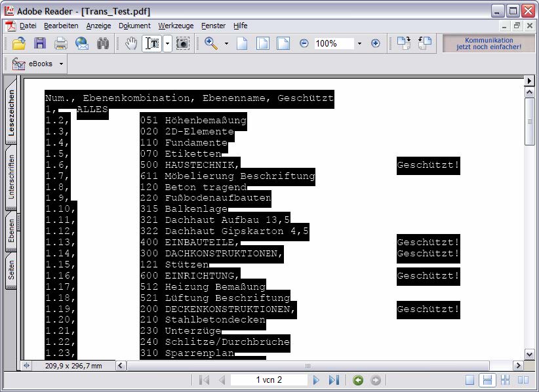Click the green previous view button
Screen dimensions: 539x392
pyautogui.click(x=358, y=380)
